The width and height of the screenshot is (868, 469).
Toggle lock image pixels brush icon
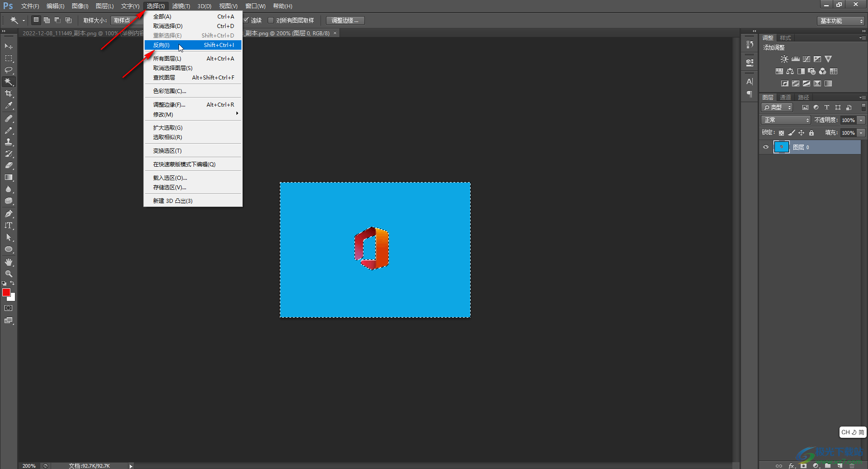pos(791,133)
